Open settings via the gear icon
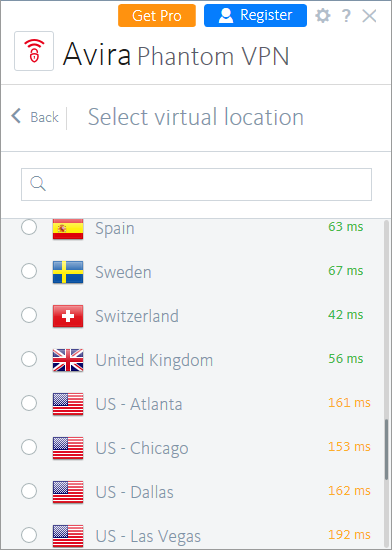The image size is (392, 550). [x=323, y=16]
